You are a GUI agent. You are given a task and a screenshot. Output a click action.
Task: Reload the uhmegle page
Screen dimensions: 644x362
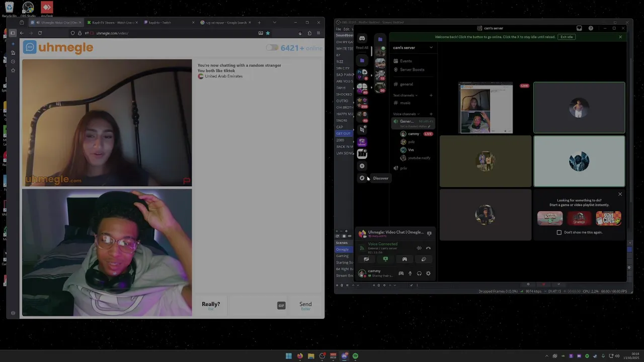40,33
